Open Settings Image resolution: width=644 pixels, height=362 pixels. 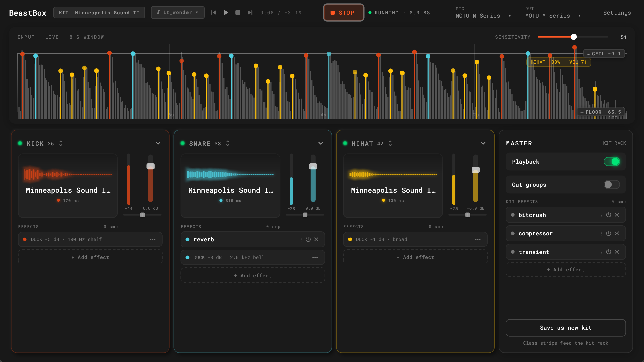point(617,13)
